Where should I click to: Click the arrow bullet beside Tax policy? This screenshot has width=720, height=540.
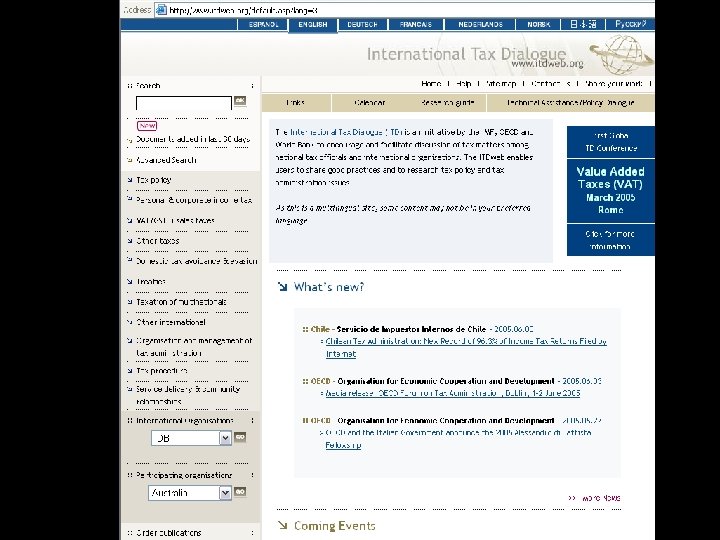[129, 180]
